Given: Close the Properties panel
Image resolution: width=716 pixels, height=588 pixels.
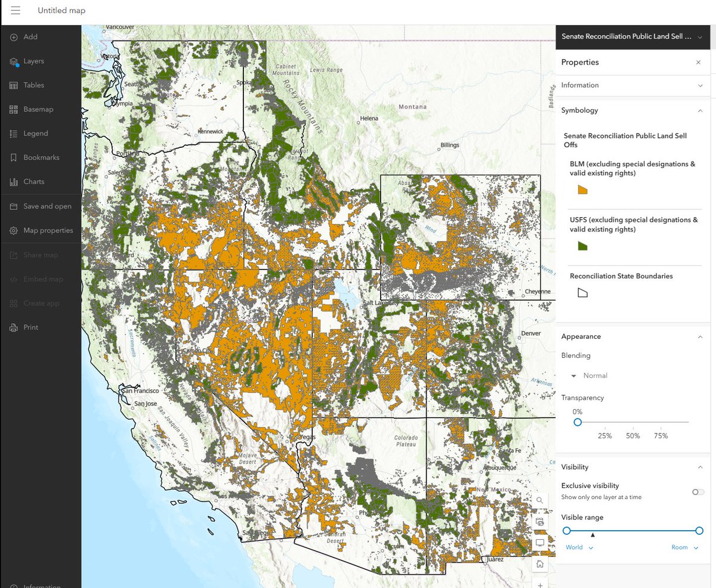Looking at the screenshot, I should tap(698, 62).
